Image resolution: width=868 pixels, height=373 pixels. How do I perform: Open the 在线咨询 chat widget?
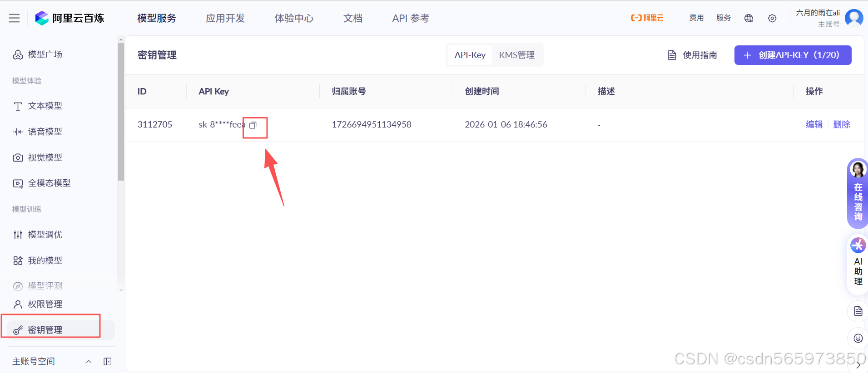pos(858,194)
